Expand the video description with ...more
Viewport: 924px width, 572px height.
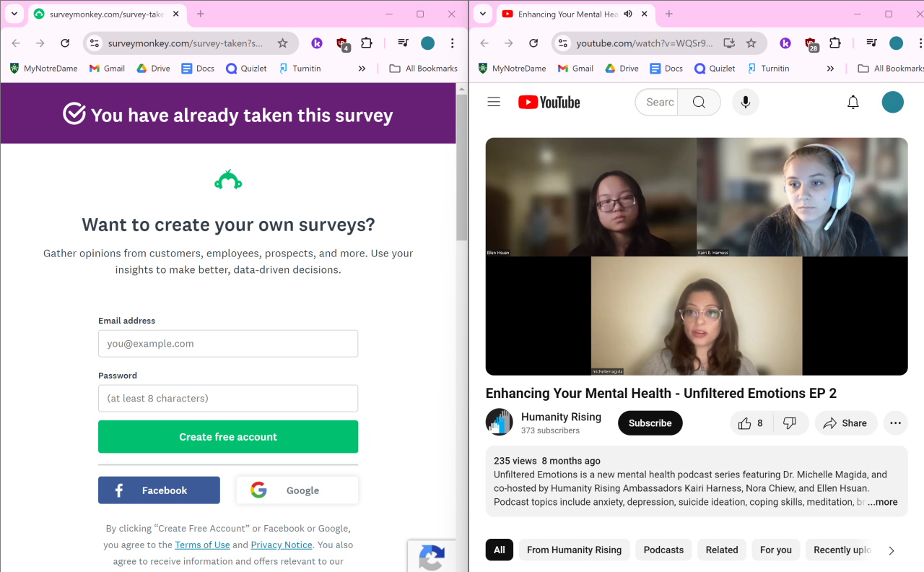883,502
